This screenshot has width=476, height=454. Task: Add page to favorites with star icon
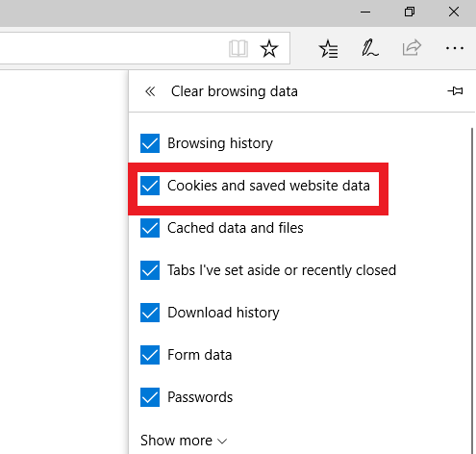click(x=269, y=49)
